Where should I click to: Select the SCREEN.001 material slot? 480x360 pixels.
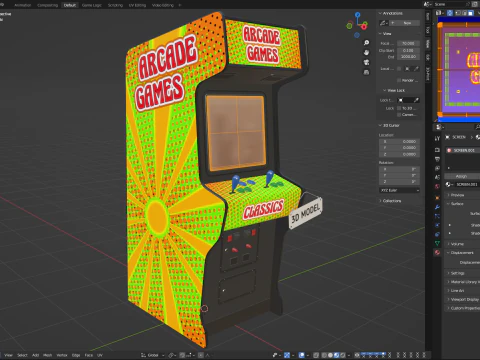pyautogui.click(x=463, y=150)
